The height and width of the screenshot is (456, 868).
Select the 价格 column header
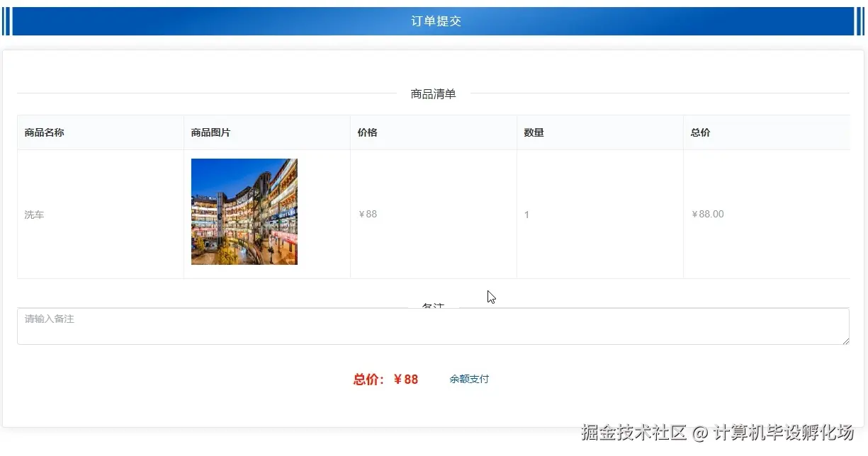tap(368, 132)
